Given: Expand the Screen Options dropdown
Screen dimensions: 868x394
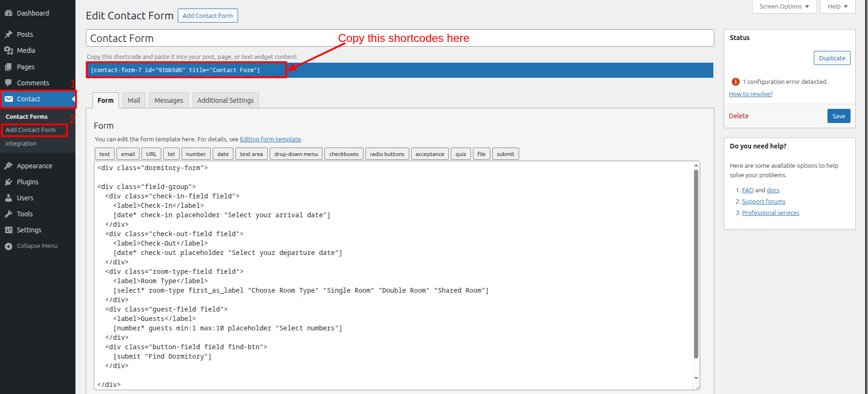Looking at the screenshot, I should 784,7.
